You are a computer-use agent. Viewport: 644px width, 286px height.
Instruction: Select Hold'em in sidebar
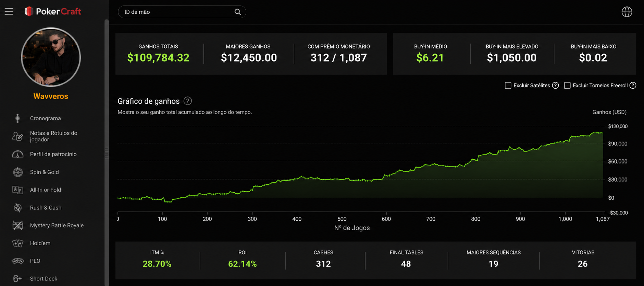click(x=40, y=243)
